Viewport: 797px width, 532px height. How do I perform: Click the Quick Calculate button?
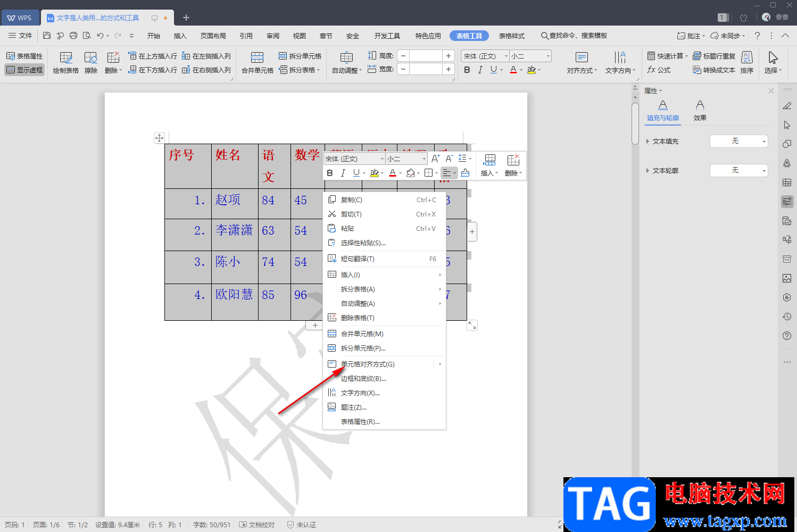[668, 56]
